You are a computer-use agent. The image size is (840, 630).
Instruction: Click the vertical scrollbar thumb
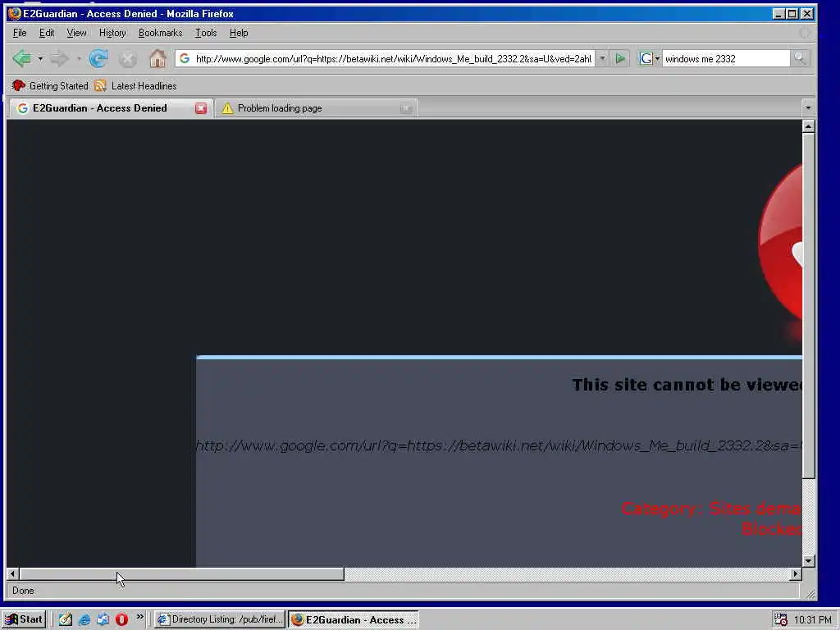tap(808, 306)
